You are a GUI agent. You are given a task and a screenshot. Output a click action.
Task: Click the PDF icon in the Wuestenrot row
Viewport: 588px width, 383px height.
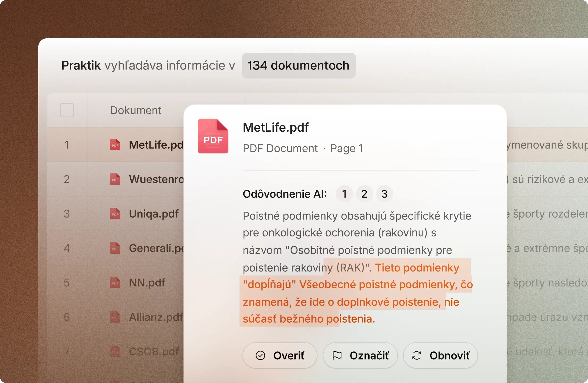pos(115,179)
